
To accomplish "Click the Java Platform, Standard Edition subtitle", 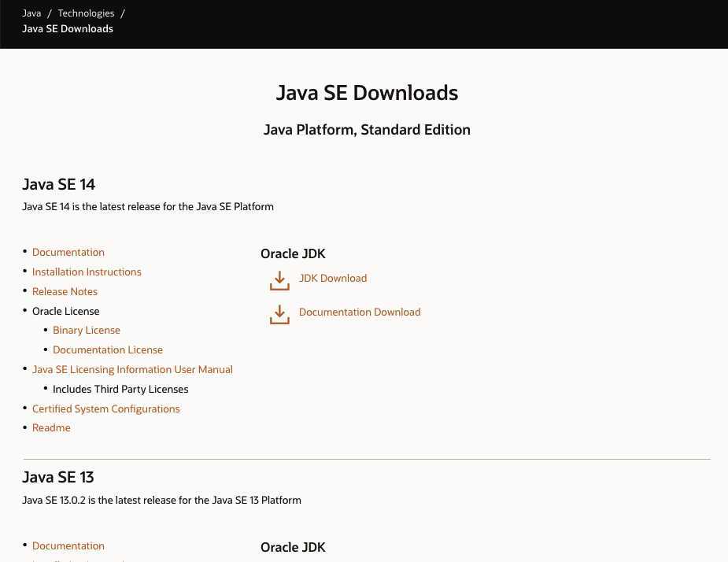I will (x=367, y=130).
